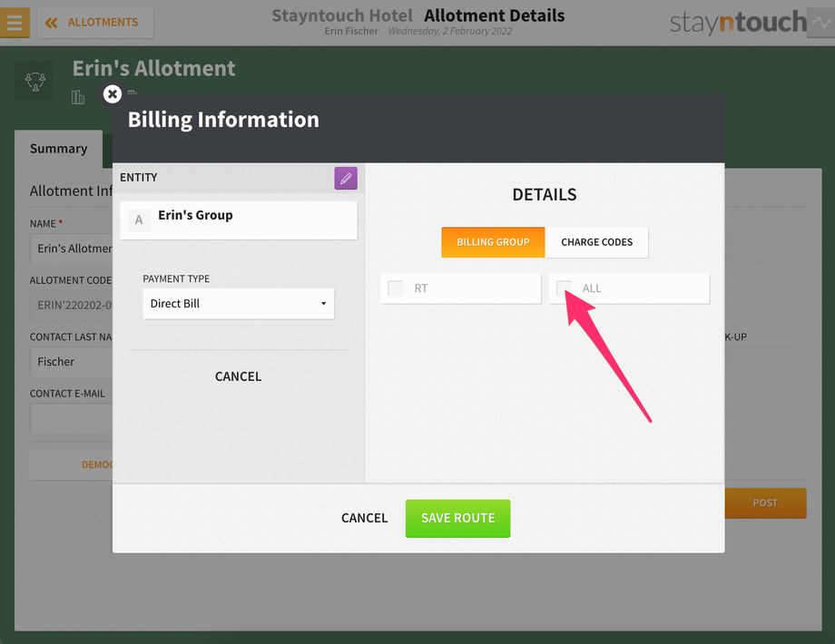Screen dimensions: 835x644
Task: Click the allotment group icon beside Erin's Allotment
Action: coord(35,81)
